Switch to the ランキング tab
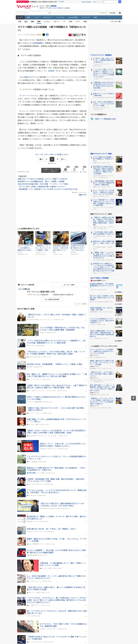Viewport: 138px width, 644px height. (x=86, y=17)
